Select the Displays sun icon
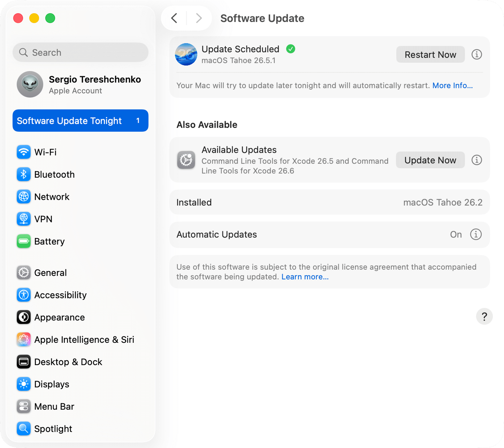504x448 pixels. (x=24, y=384)
